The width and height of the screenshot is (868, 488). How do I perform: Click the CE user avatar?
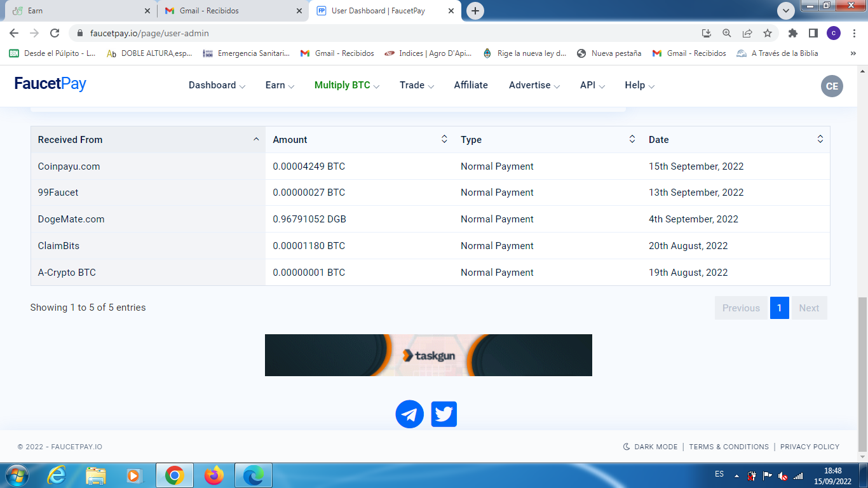pos(832,86)
